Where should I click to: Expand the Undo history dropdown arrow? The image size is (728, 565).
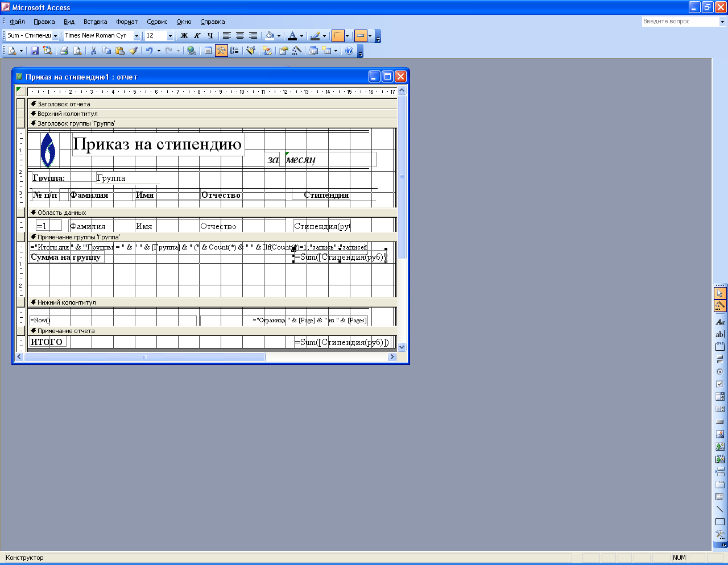159,51
